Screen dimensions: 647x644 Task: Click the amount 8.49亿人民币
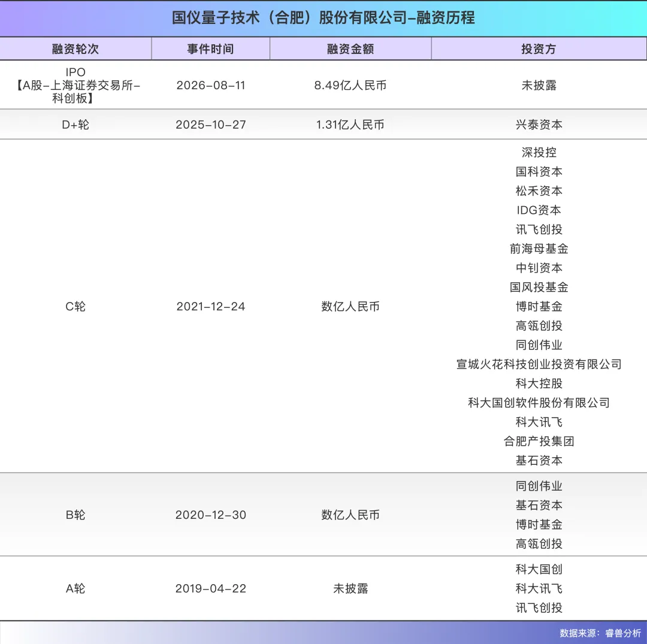[350, 86]
